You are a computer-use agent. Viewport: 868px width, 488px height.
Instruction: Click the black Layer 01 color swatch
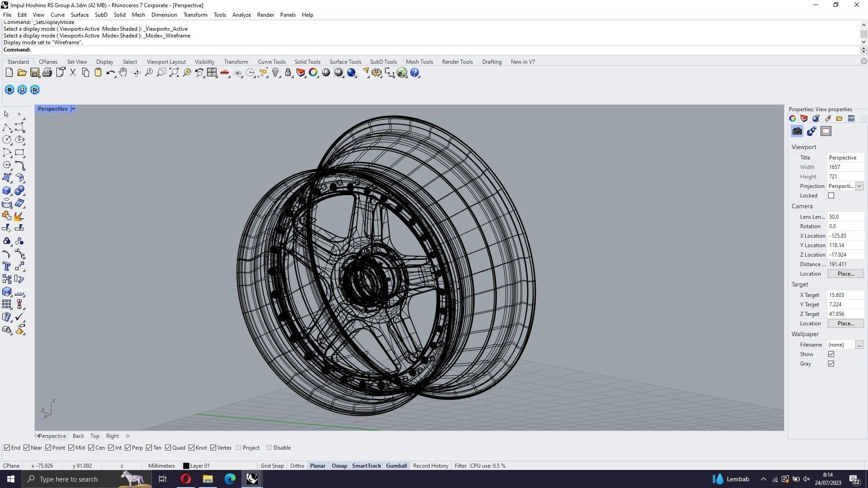pyautogui.click(x=186, y=466)
